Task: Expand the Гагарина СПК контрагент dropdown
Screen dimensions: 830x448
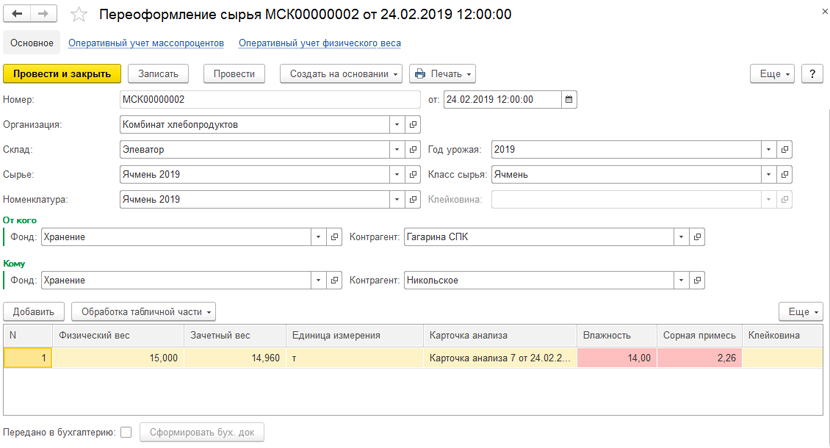Action: [681, 237]
